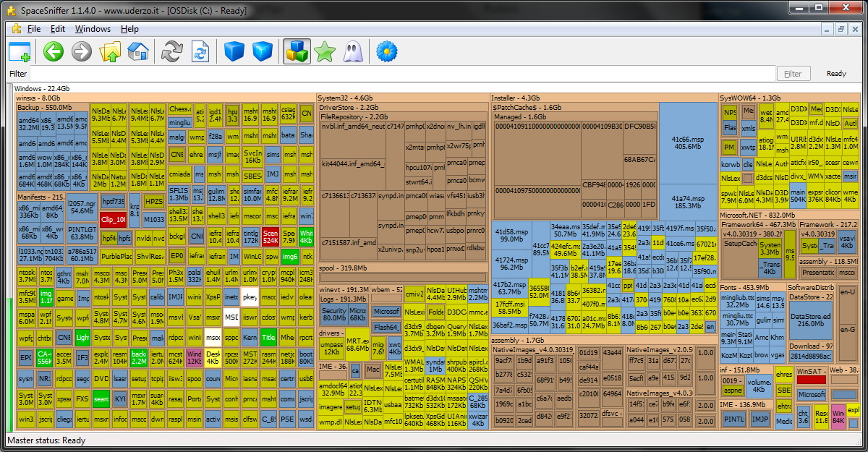Toggle the ghost unknown space display
The width and height of the screenshot is (868, 452).
click(353, 51)
